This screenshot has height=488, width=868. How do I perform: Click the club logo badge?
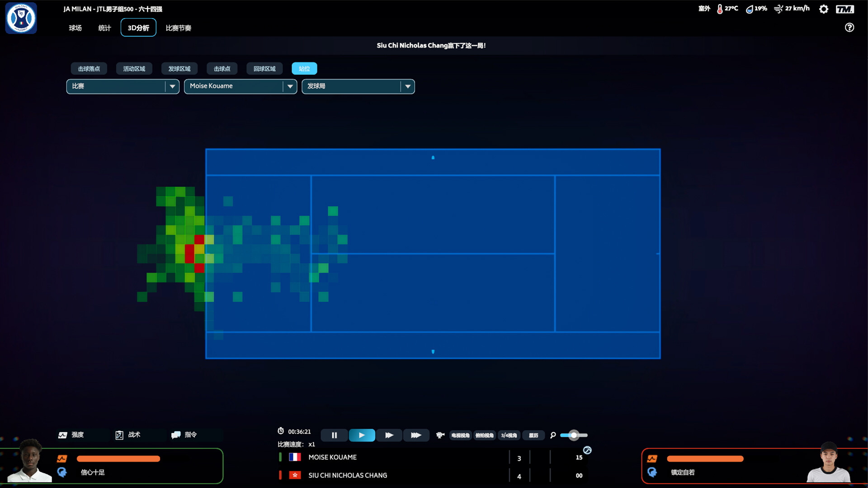pyautogui.click(x=21, y=18)
